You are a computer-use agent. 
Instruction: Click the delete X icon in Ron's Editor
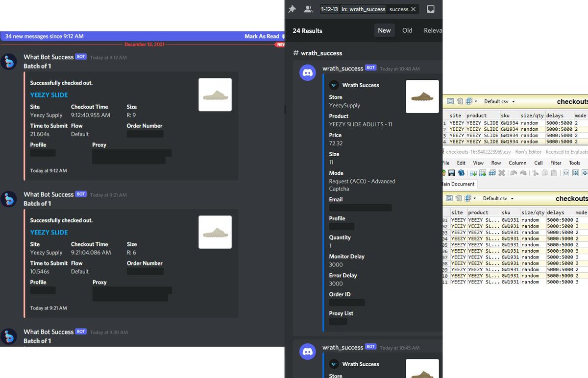point(502,173)
